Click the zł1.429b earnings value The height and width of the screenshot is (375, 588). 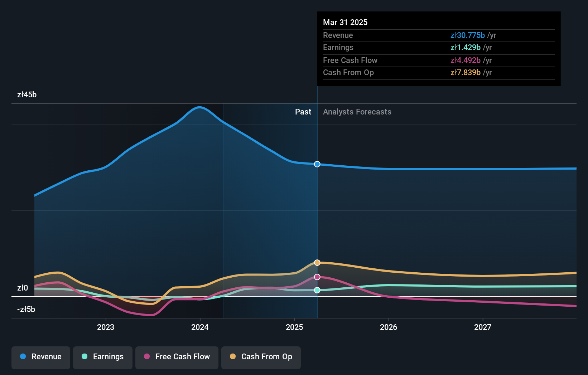pos(465,47)
